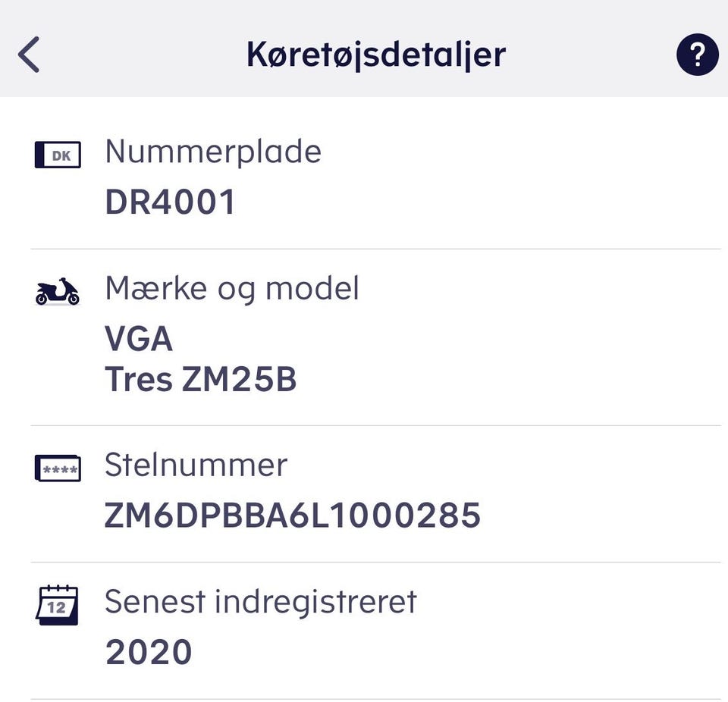
Task: Tap the scooter icon
Action: pyautogui.click(x=58, y=291)
